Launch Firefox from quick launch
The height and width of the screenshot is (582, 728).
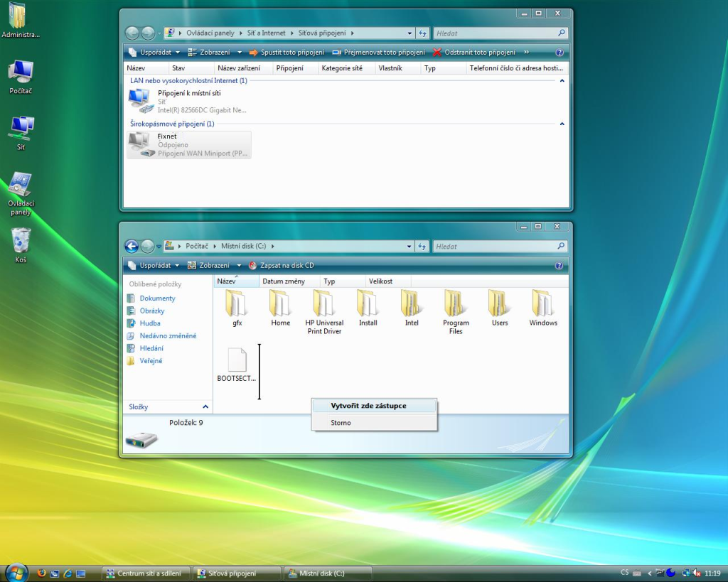click(x=41, y=573)
